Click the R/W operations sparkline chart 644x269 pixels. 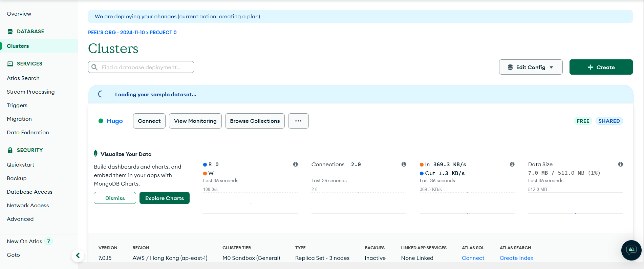pyautogui.click(x=251, y=203)
